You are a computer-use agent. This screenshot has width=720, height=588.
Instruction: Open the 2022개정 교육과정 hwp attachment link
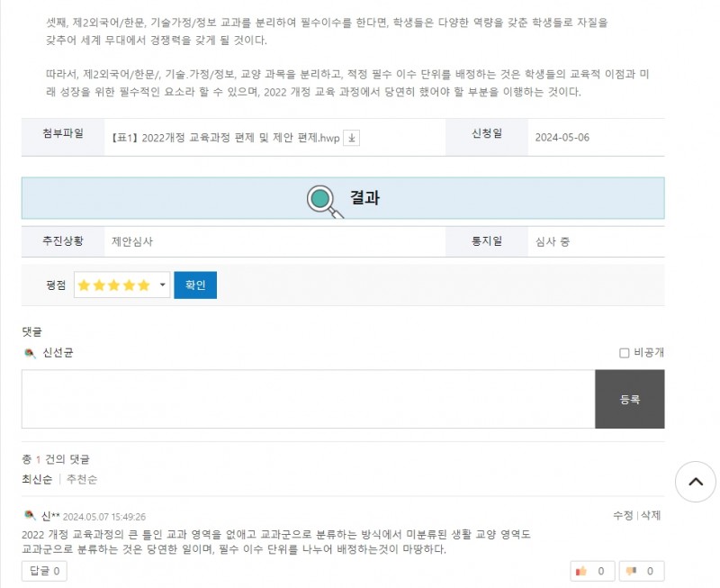(226, 138)
